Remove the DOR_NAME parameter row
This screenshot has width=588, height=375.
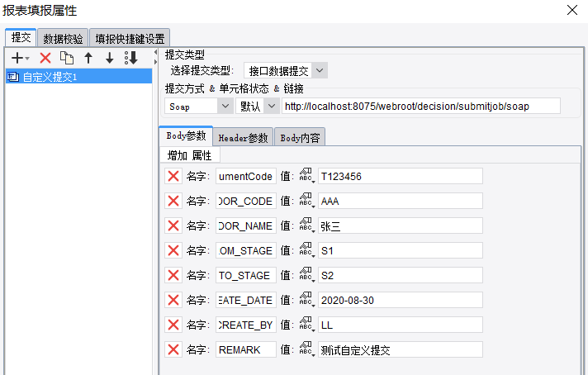pos(173,225)
